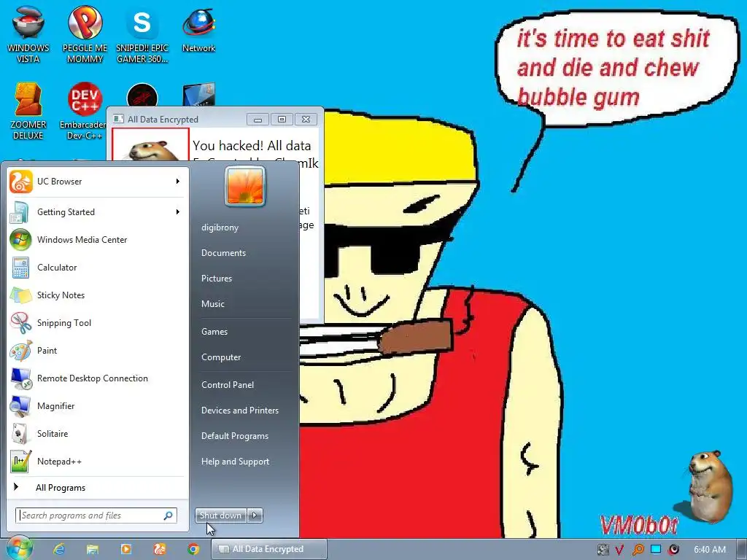Viewport: 747px width, 560px height.
Task: Click the Magnifier icon in Start menu
Action: [x=20, y=406]
